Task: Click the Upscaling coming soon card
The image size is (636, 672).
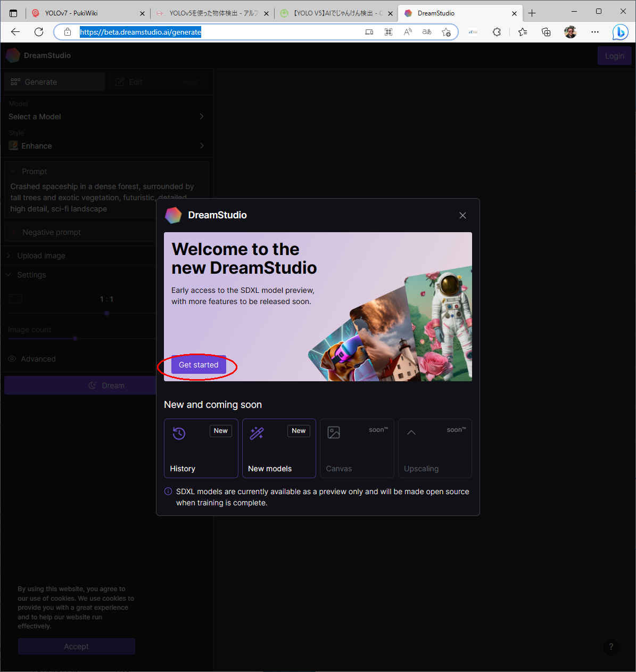Action: [x=435, y=448]
